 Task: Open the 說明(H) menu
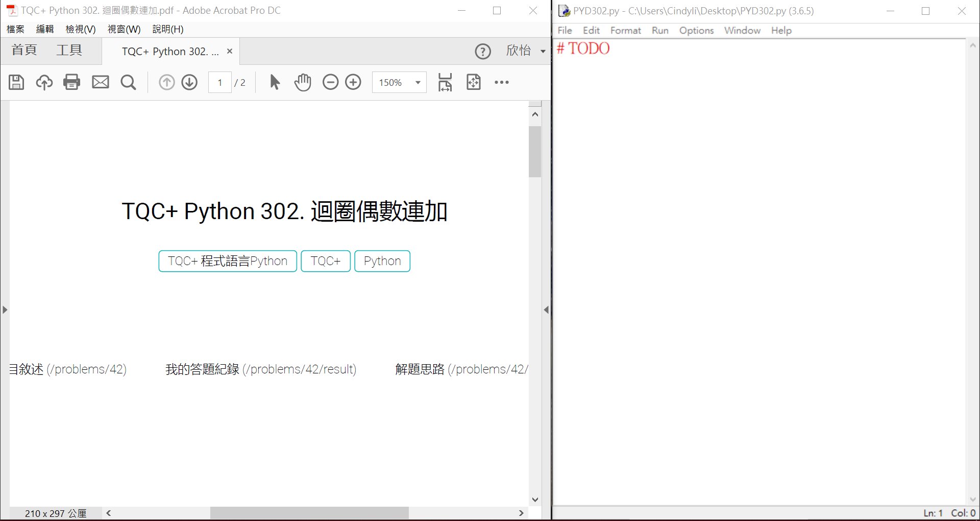click(168, 29)
